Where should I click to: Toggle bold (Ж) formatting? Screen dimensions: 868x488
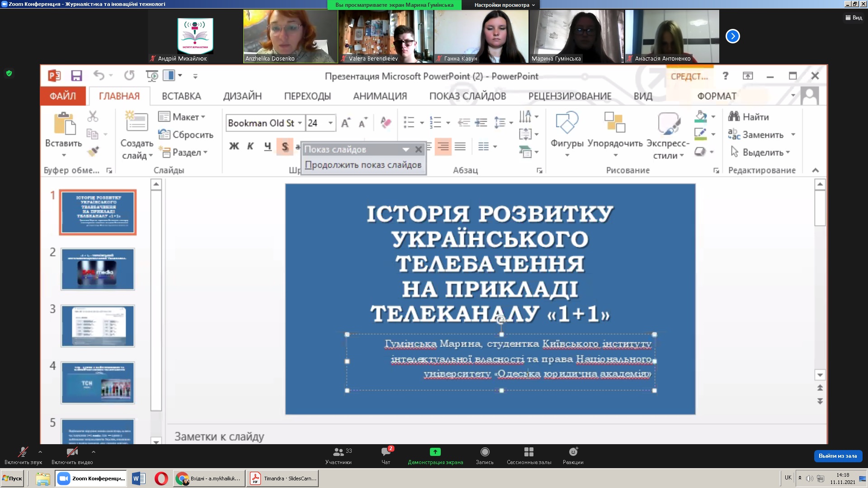(x=234, y=146)
